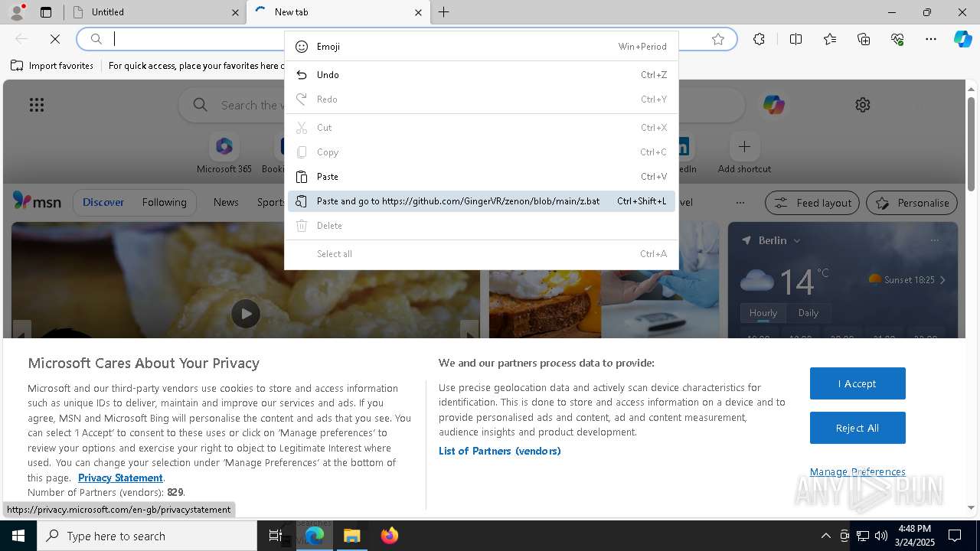Open the Favorites list icon

[830, 39]
